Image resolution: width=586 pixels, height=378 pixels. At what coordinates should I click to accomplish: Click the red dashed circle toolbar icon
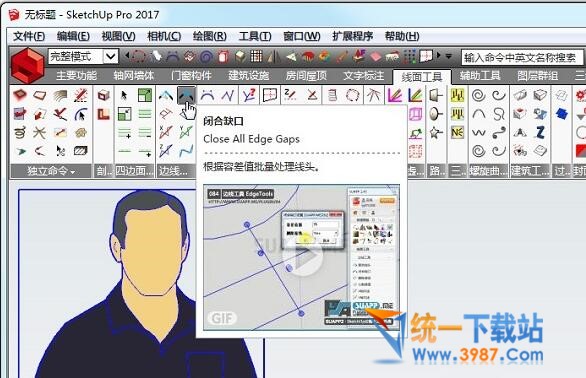pyautogui.click(x=139, y=56)
